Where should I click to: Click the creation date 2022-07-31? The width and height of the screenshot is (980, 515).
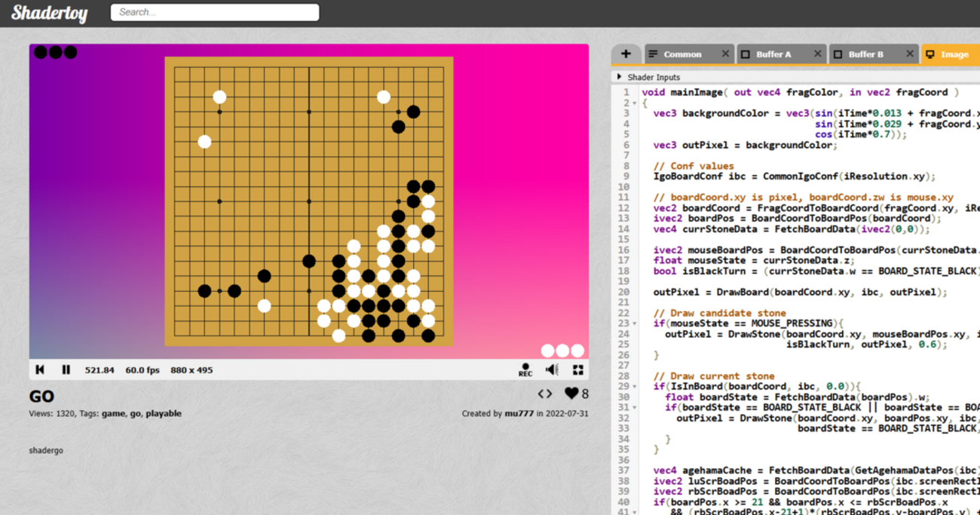566,413
